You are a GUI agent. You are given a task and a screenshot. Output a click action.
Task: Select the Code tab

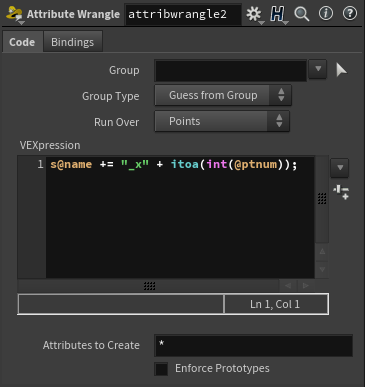pos(22,42)
